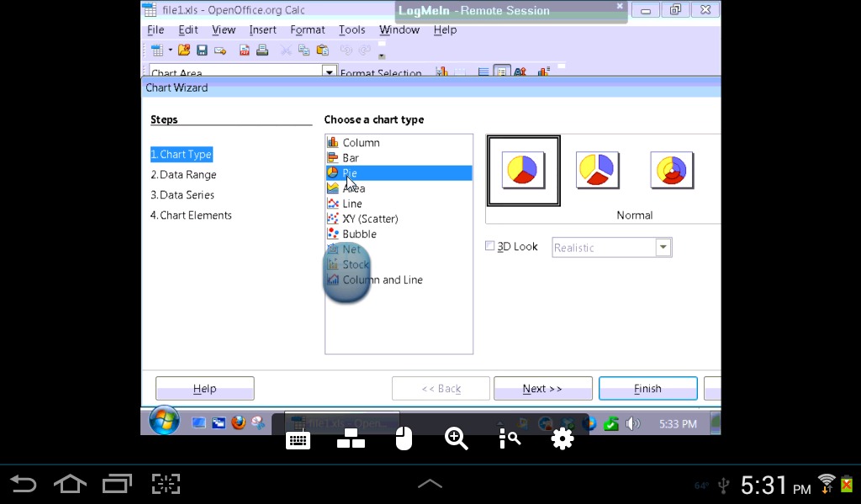
Task: Tap the Android Home button
Action: click(71, 484)
